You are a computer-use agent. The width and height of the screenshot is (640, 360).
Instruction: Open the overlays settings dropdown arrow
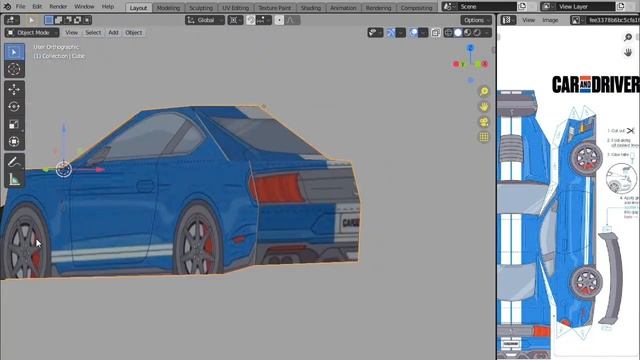click(423, 33)
